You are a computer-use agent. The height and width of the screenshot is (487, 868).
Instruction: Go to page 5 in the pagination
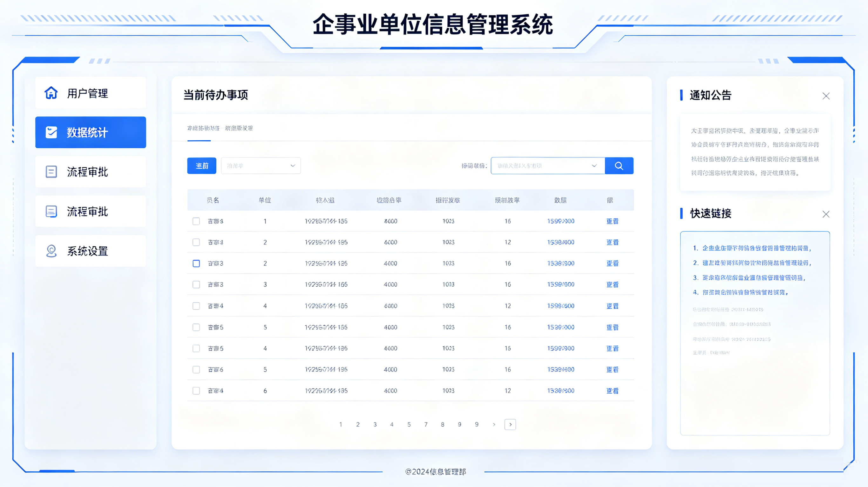[x=409, y=424]
